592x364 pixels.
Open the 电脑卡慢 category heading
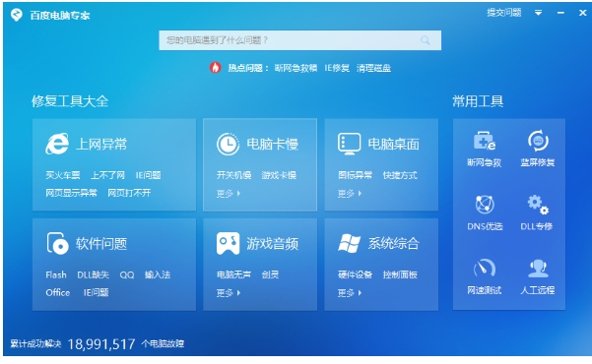(x=272, y=144)
